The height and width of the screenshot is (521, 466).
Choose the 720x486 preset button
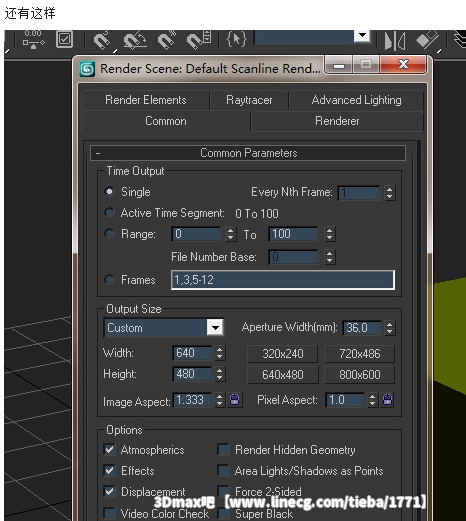[359, 354]
